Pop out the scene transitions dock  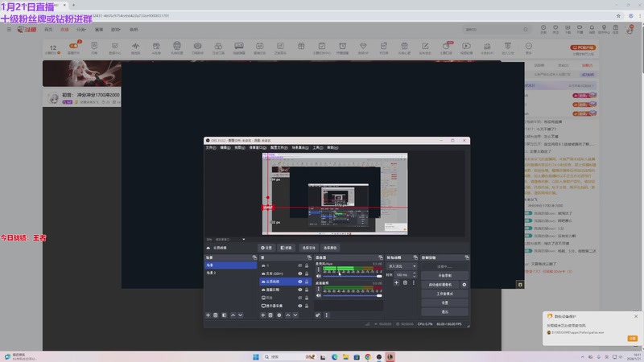(x=415, y=257)
